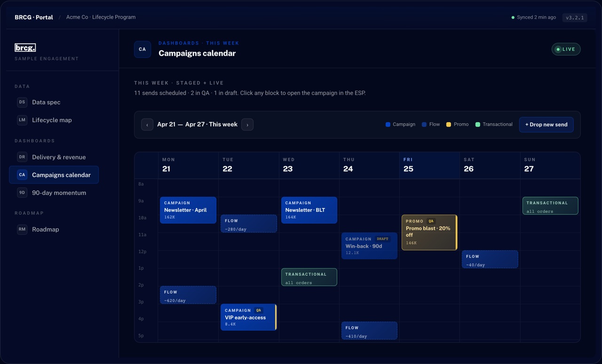This screenshot has width=602, height=364.
Task: Select THU 24 column header
Action: (x=369, y=165)
